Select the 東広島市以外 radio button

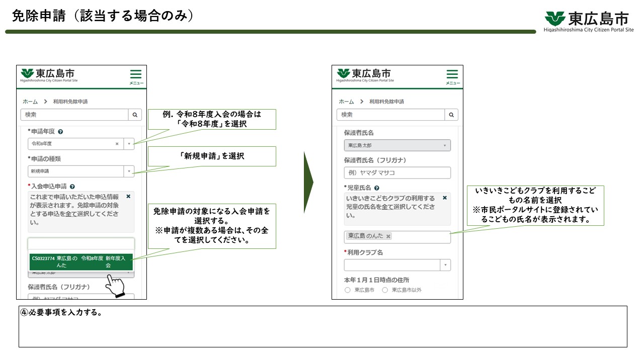(x=384, y=290)
